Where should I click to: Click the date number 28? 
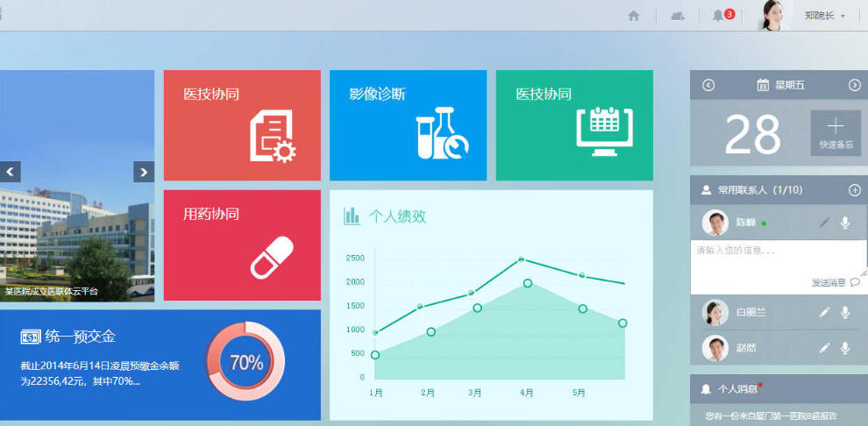pyautogui.click(x=752, y=134)
